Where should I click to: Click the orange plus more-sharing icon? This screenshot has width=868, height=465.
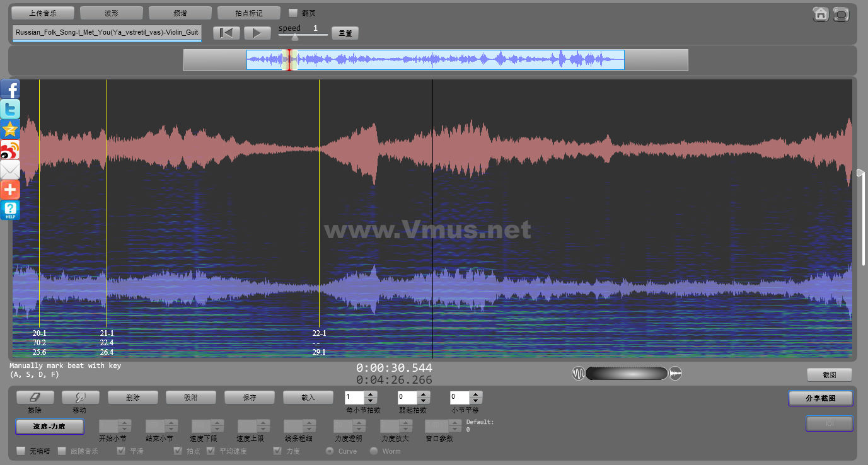pyautogui.click(x=10, y=190)
